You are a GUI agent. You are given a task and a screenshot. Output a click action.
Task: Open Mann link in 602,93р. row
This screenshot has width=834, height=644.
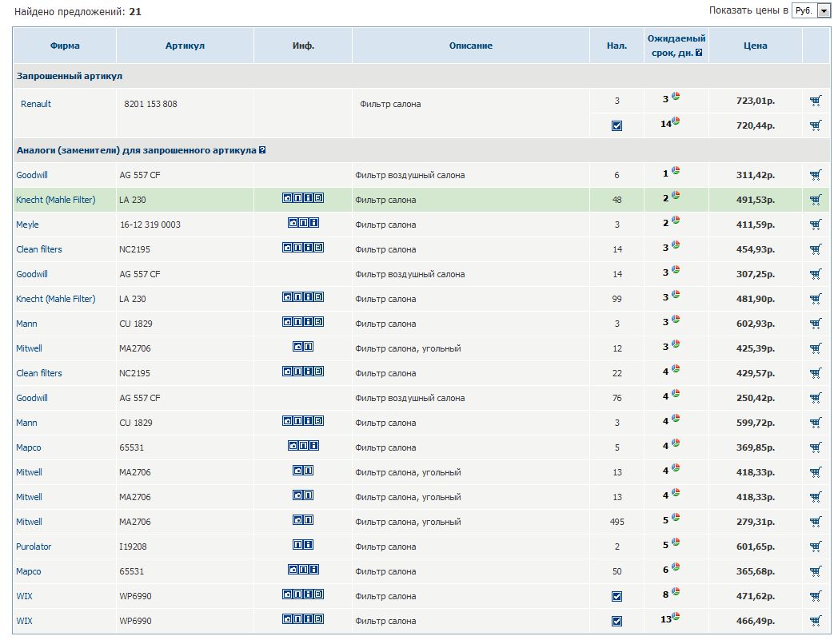pyautogui.click(x=26, y=324)
